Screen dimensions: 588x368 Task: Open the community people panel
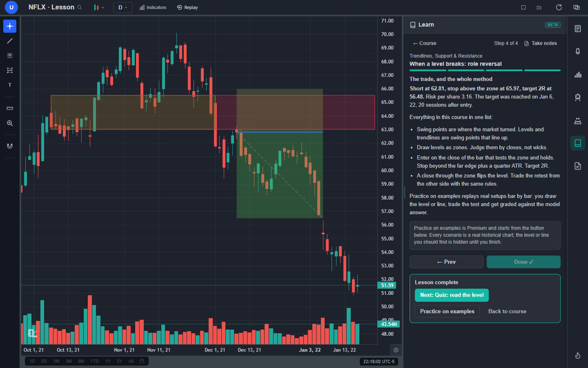click(x=578, y=121)
